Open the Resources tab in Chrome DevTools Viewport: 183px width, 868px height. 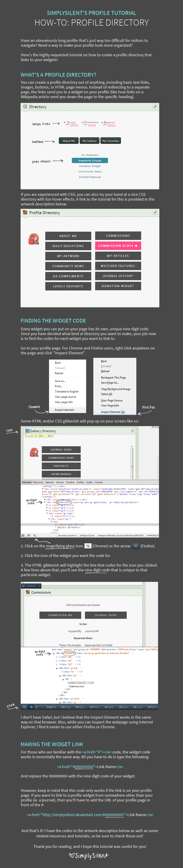click(38, 482)
